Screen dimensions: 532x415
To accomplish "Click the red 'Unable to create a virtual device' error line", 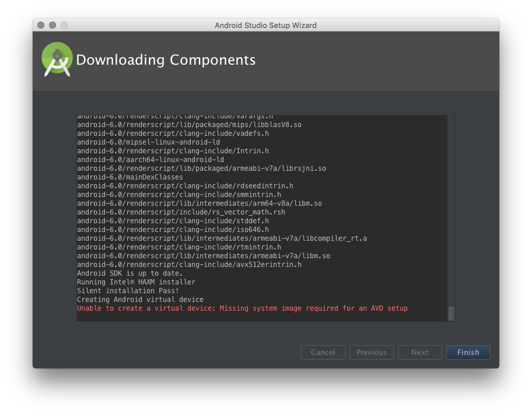I will (242, 308).
